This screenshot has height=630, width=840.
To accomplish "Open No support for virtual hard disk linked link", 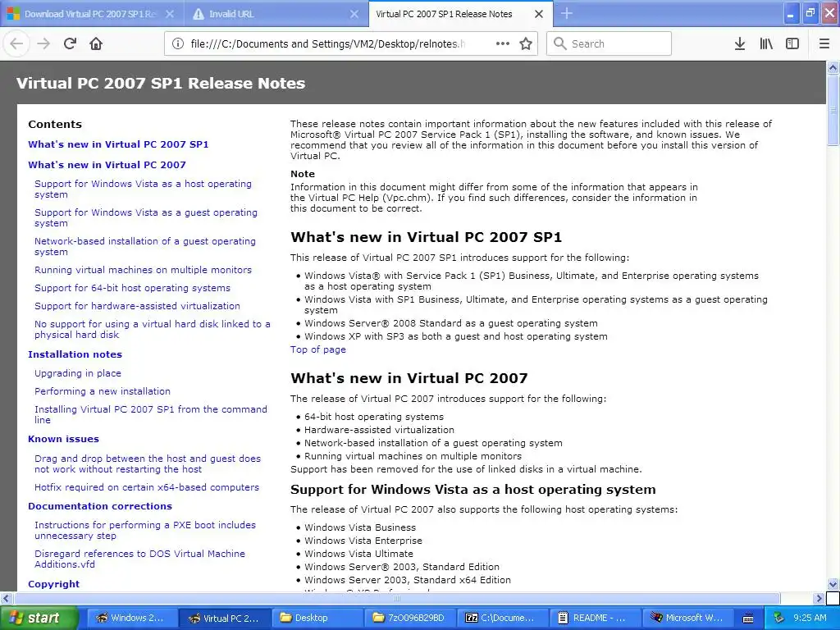I will tap(152, 330).
